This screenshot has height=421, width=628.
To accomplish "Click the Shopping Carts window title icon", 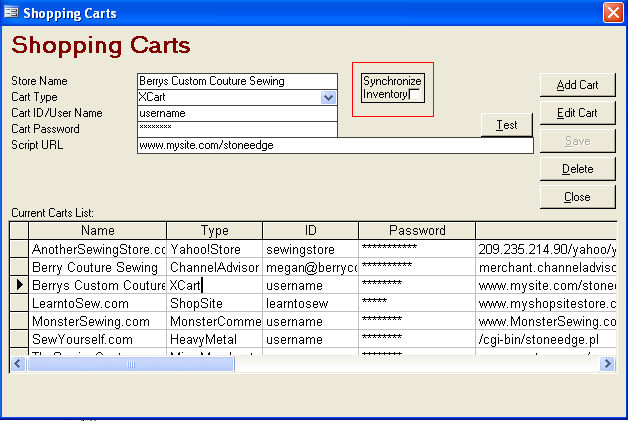I will [x=11, y=12].
